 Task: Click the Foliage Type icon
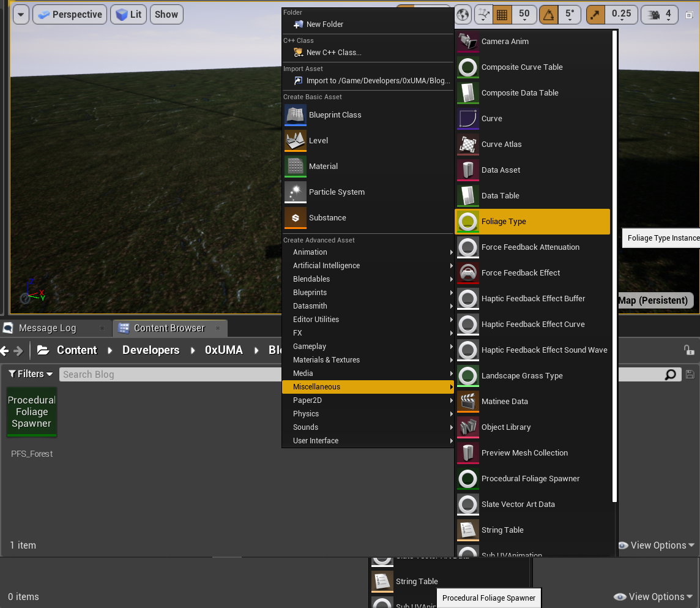point(468,222)
